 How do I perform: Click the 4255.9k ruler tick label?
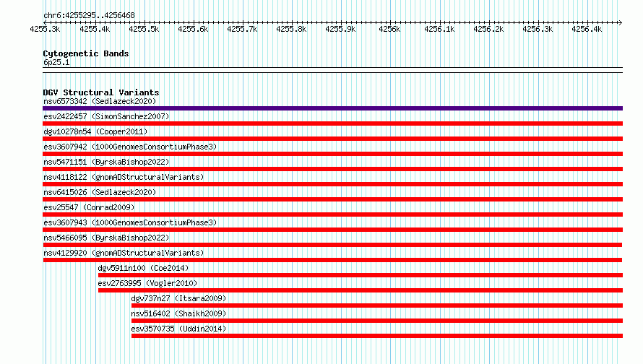[x=340, y=29]
